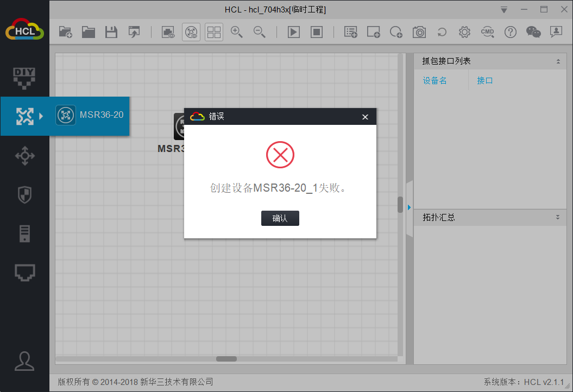Toggle the grid display icon
The image size is (573, 392).
click(x=214, y=32)
